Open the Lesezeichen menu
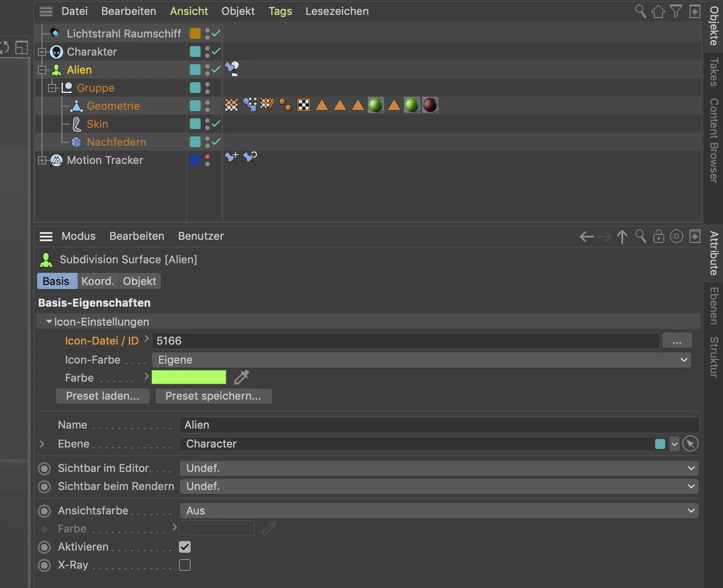The image size is (723, 588). click(337, 11)
